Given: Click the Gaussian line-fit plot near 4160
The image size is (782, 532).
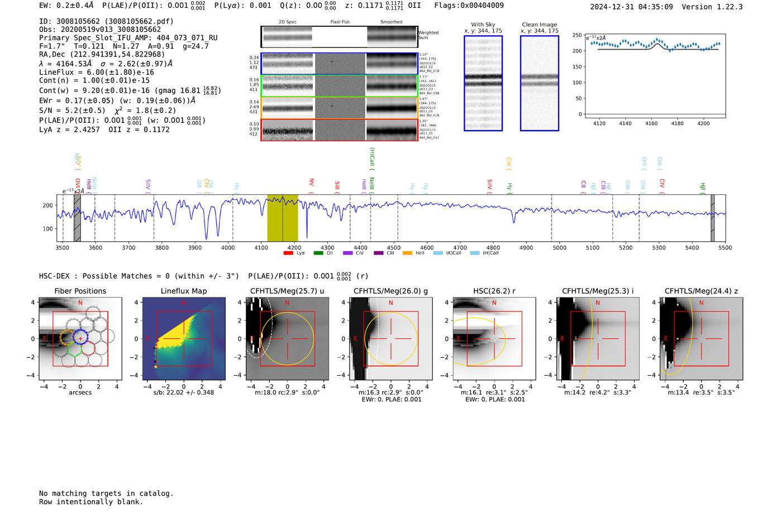Looking at the screenshot, I should tap(655, 75).
